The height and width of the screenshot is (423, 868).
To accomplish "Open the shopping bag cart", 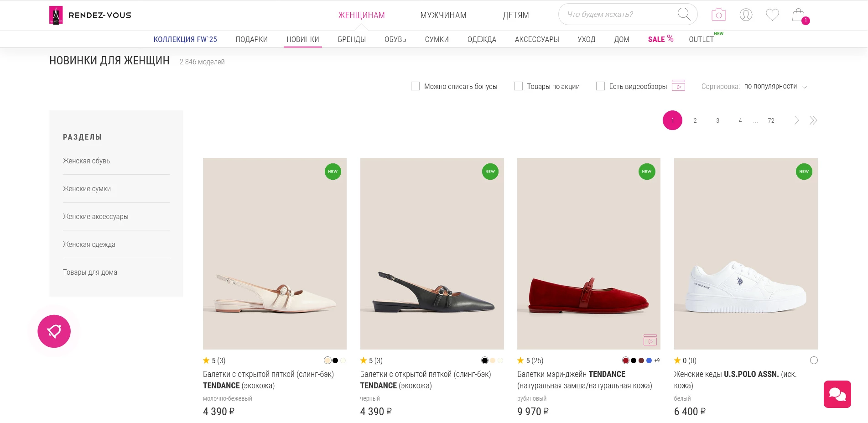I will tap(799, 15).
